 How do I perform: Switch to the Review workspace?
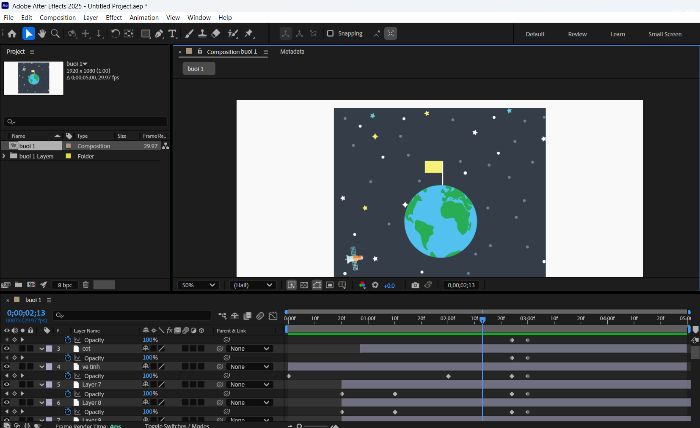[577, 34]
